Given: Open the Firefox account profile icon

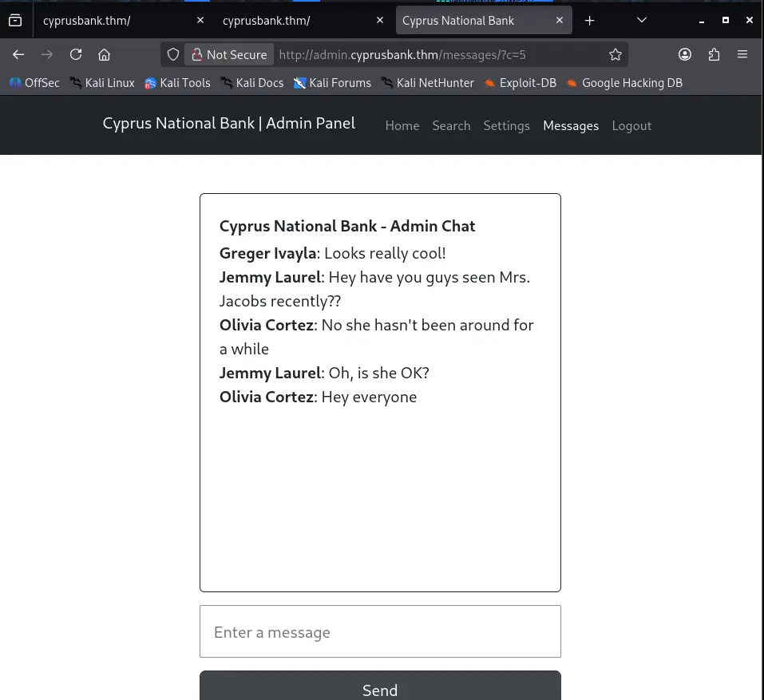Looking at the screenshot, I should pyautogui.click(x=685, y=54).
